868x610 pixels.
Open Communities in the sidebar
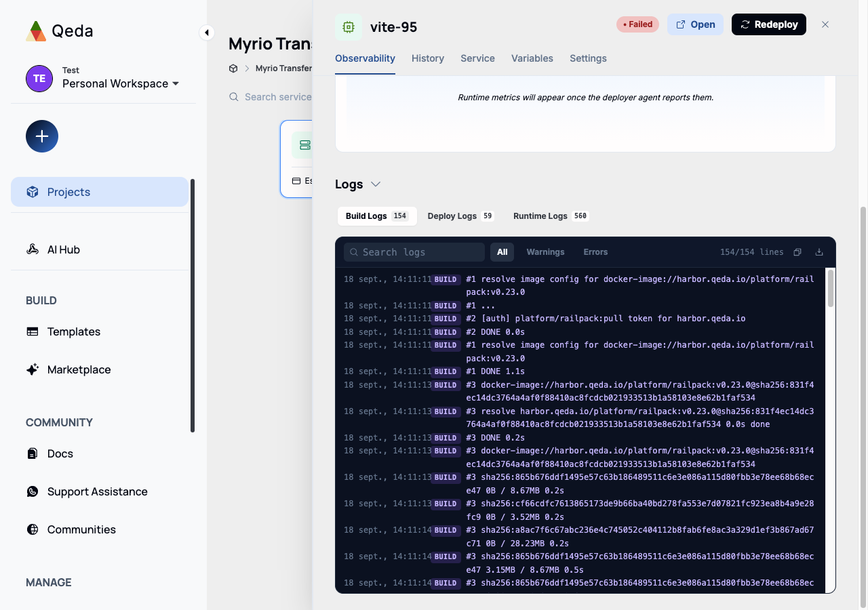tap(100, 529)
